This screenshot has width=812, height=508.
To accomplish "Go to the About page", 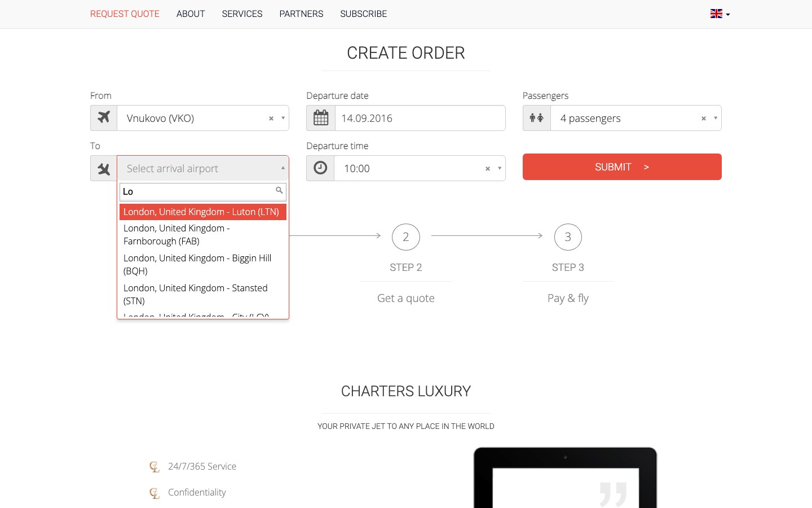I will 191,14.
